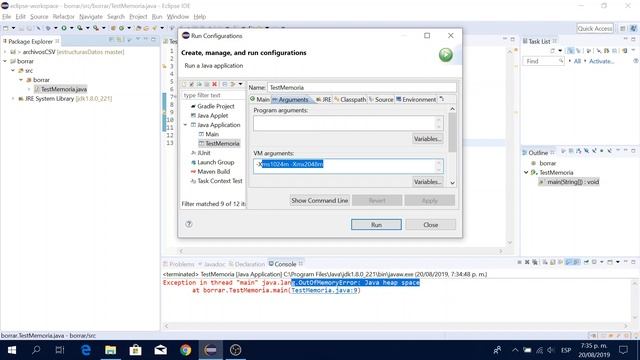The height and width of the screenshot is (360, 640).
Task: Switch to the JRE tab
Action: tap(324, 100)
